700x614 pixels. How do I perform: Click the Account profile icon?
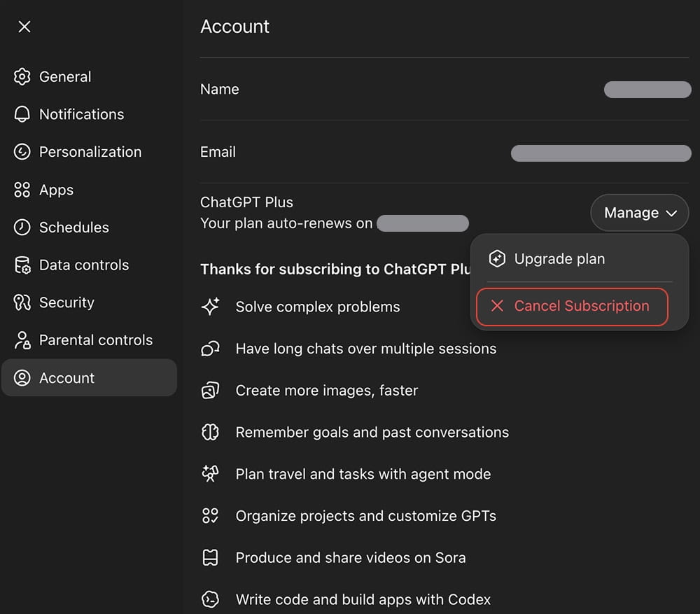[x=22, y=378]
